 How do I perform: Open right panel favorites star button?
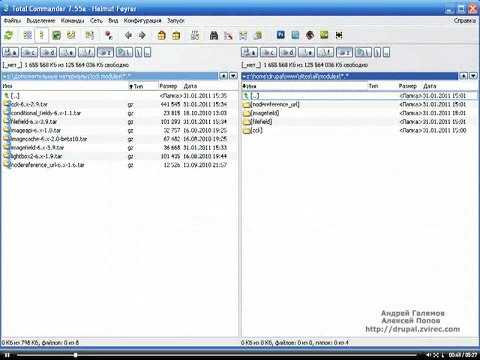464,76
